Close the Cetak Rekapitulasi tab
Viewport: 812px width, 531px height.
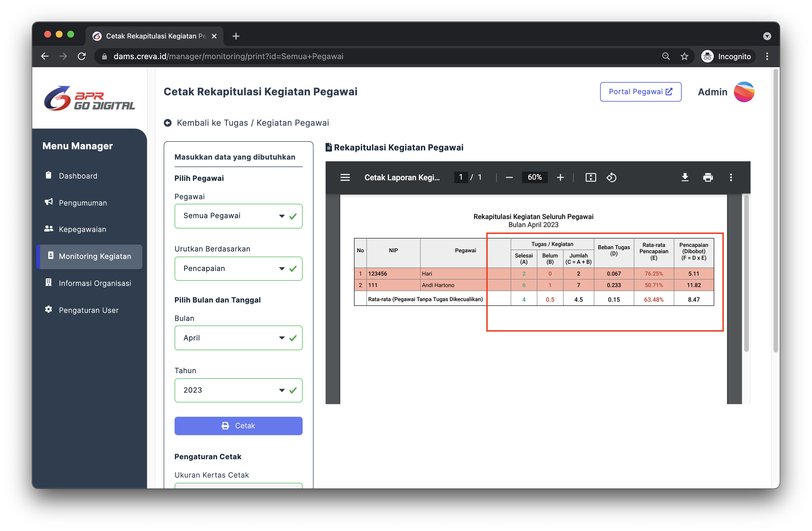[214, 36]
